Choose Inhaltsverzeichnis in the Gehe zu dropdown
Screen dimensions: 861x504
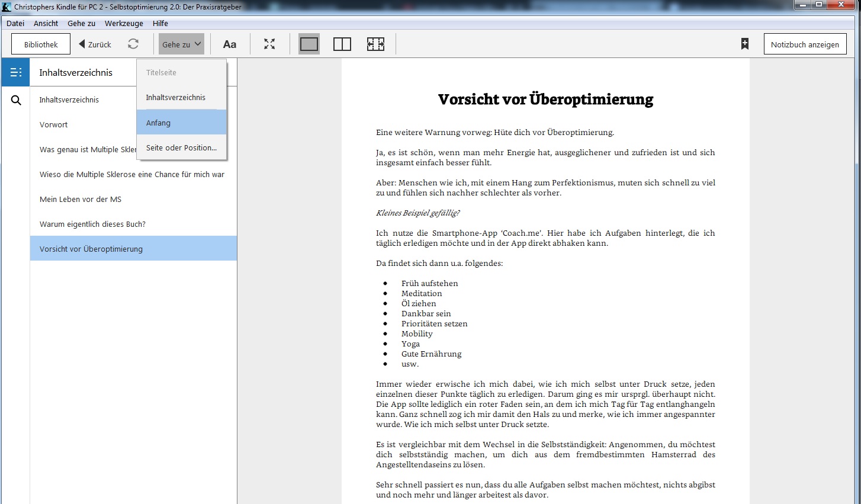[x=181, y=97]
